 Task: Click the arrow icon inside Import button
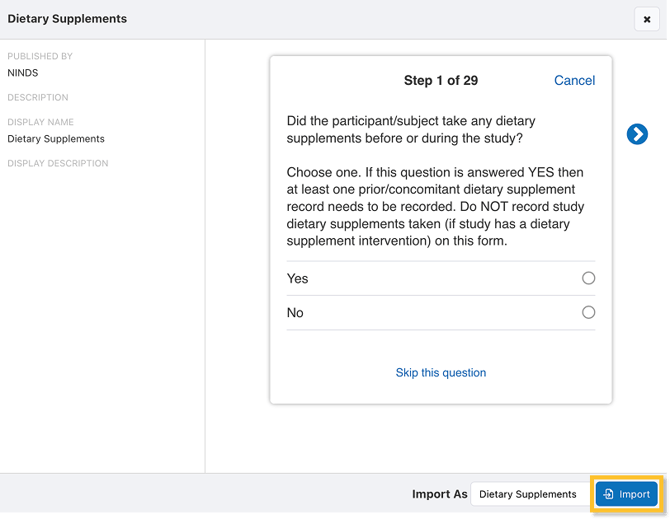[608, 494]
